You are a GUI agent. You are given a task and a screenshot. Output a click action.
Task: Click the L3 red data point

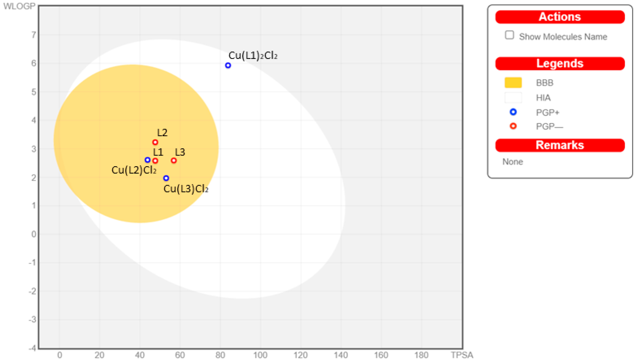(174, 161)
